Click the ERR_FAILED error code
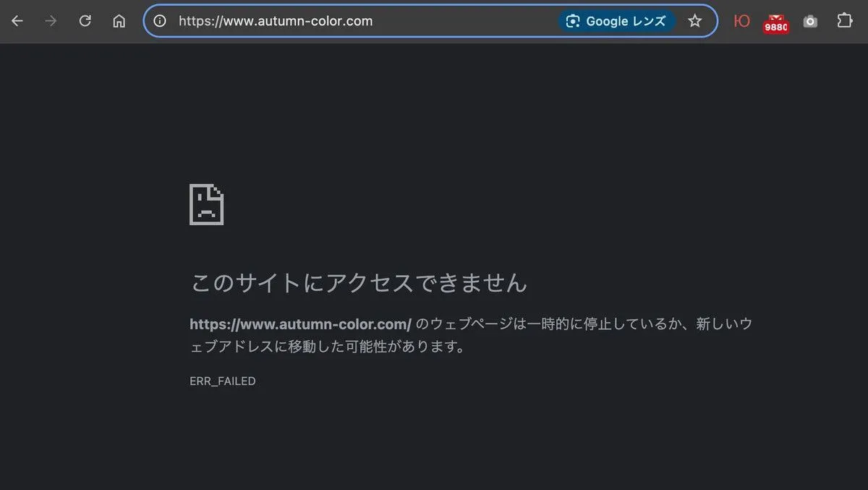Image resolution: width=868 pixels, height=490 pixels. (x=223, y=381)
